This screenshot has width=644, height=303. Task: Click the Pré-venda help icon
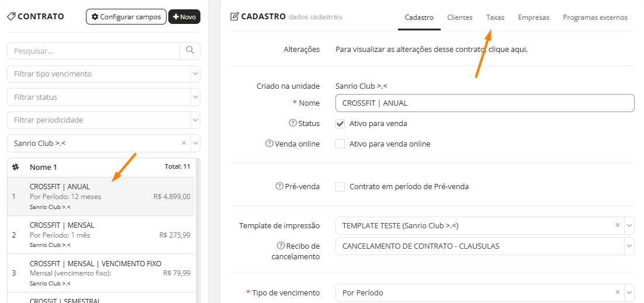point(280,186)
